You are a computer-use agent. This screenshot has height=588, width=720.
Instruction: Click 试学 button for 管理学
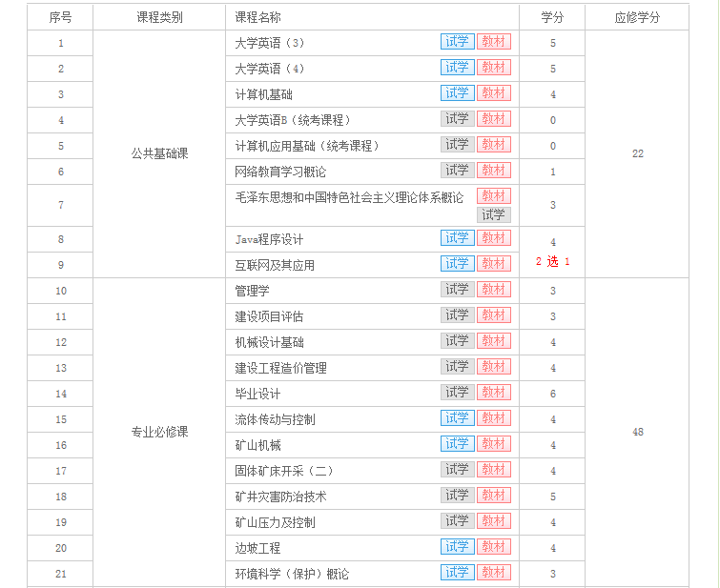tap(457, 290)
